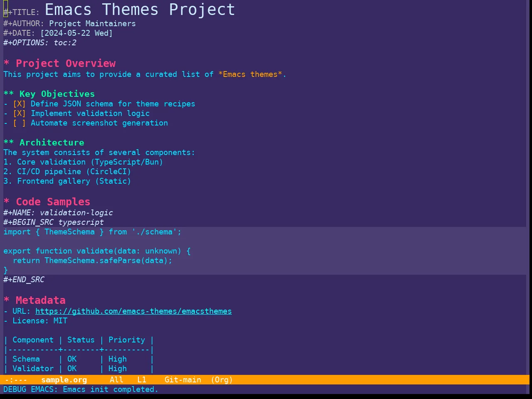This screenshot has height=399, width=532.
Task: Click the 'Git-main' version control indicator
Action: 183,380
